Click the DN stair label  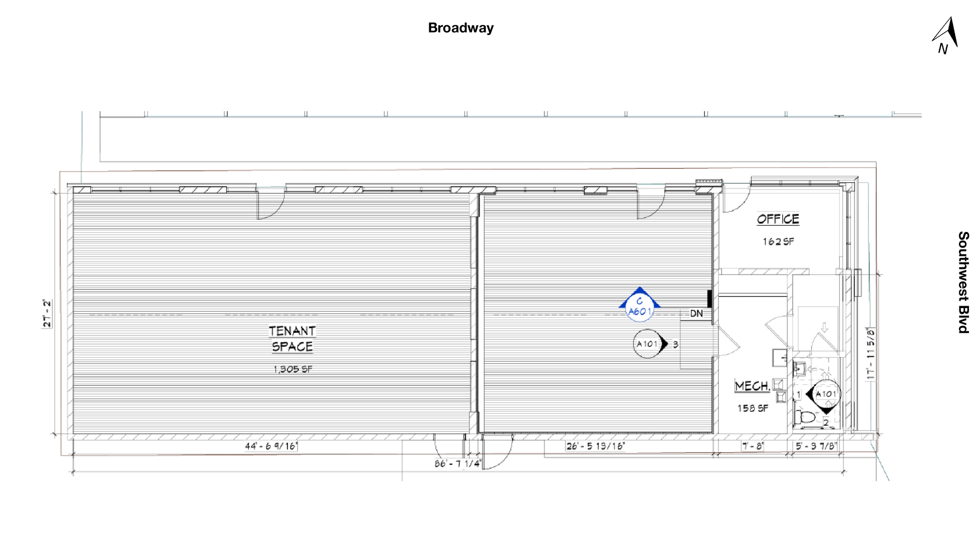(696, 313)
